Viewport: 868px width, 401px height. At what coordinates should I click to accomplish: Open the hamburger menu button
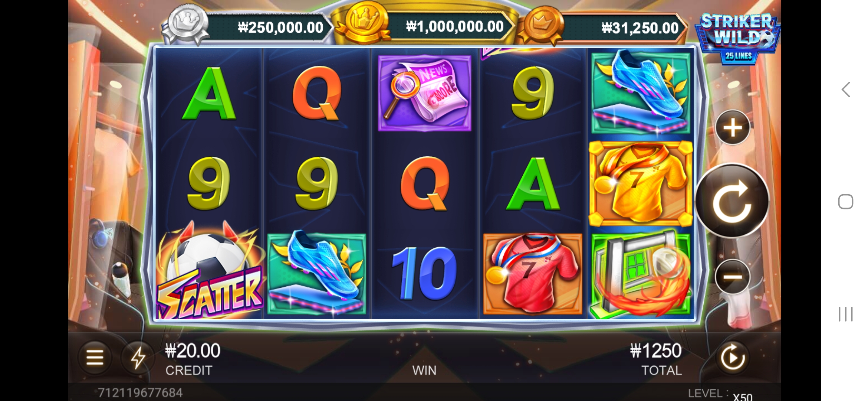point(95,358)
